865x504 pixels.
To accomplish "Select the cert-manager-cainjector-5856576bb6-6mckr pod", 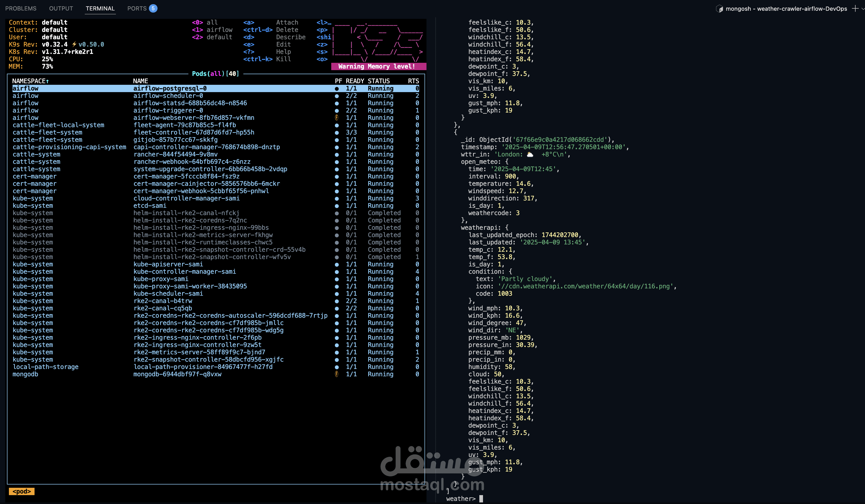I will [x=207, y=184].
